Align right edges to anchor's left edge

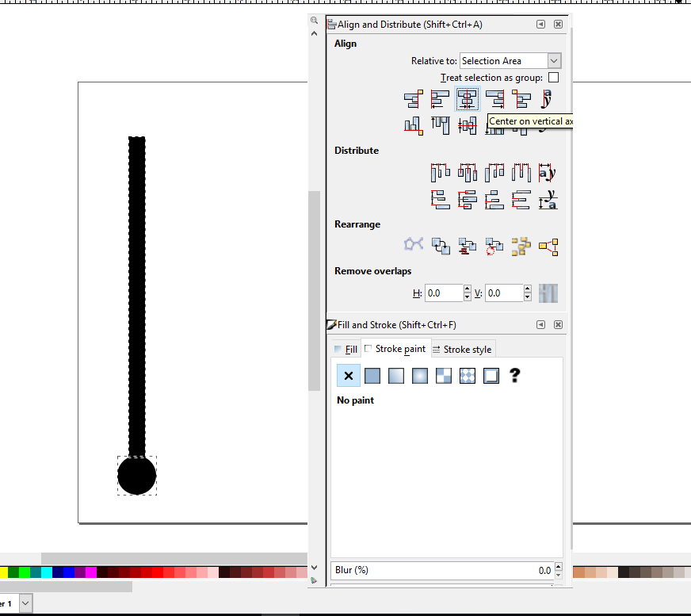tap(414, 99)
